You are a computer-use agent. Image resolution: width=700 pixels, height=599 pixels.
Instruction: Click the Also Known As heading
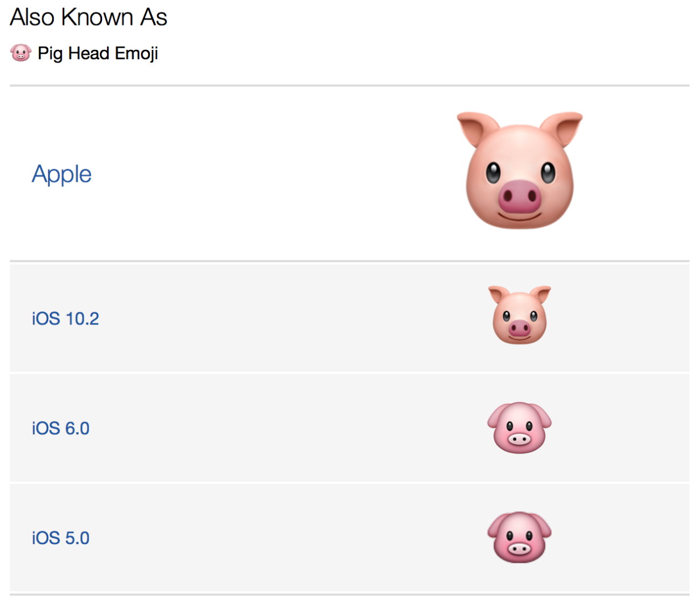(x=89, y=17)
